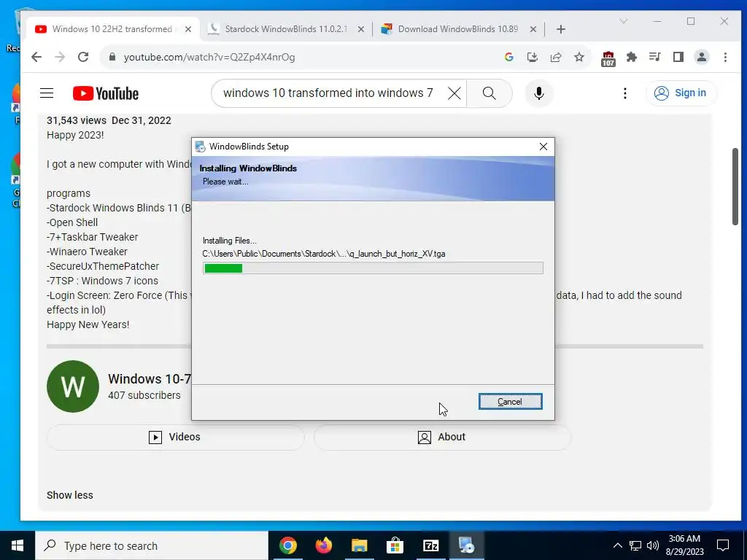
Task: Open the notification center
Action: (x=723, y=545)
